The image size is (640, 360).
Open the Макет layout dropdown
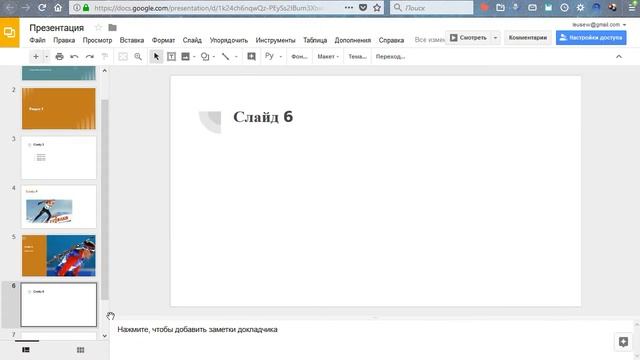pos(328,57)
